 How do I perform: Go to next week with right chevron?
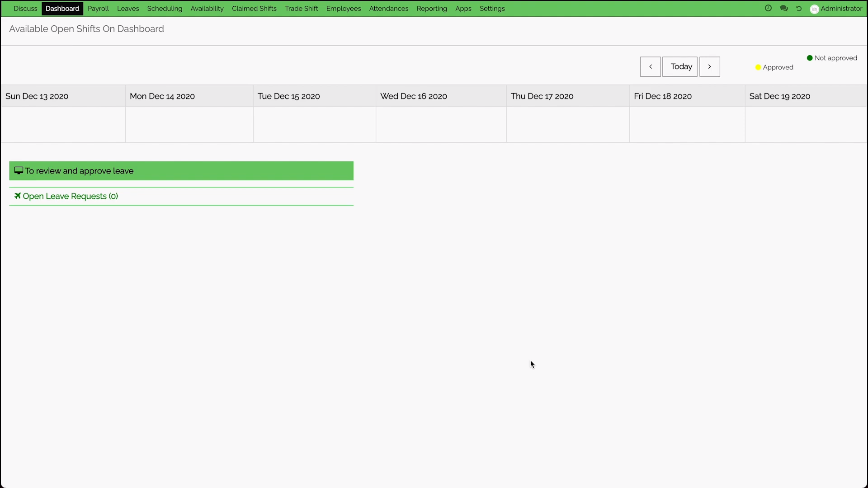tap(709, 67)
